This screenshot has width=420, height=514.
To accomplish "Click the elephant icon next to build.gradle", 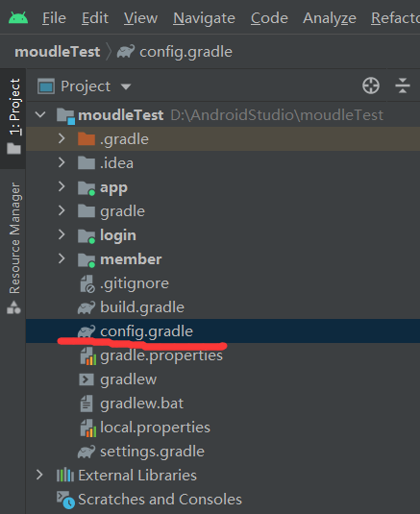I will [x=86, y=307].
